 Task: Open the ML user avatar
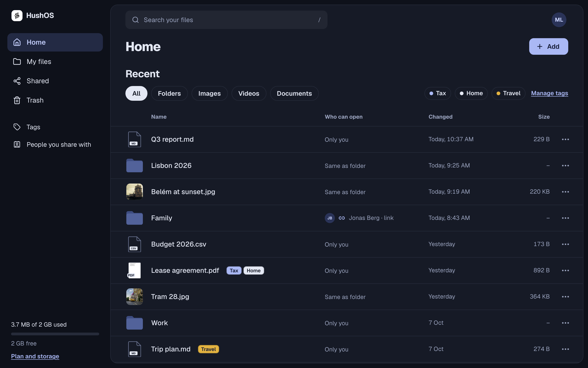tap(559, 20)
